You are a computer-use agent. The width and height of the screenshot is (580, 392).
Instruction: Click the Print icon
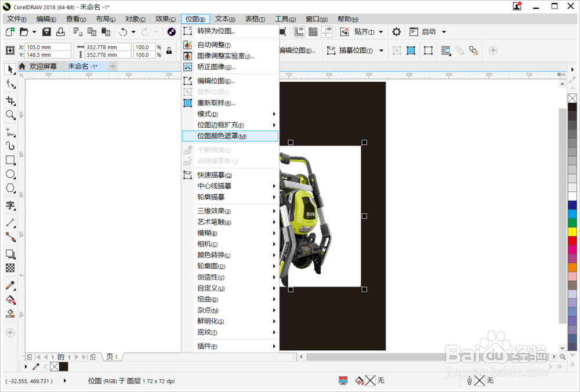tap(61, 32)
